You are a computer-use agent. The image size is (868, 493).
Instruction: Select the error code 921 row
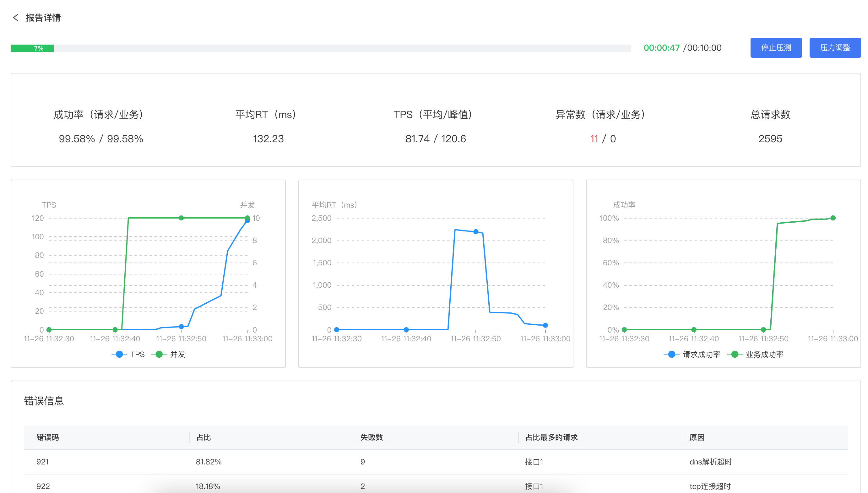(x=43, y=462)
